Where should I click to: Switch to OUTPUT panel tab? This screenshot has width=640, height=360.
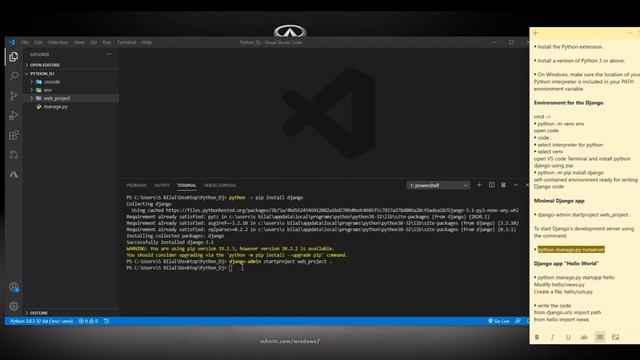click(162, 185)
